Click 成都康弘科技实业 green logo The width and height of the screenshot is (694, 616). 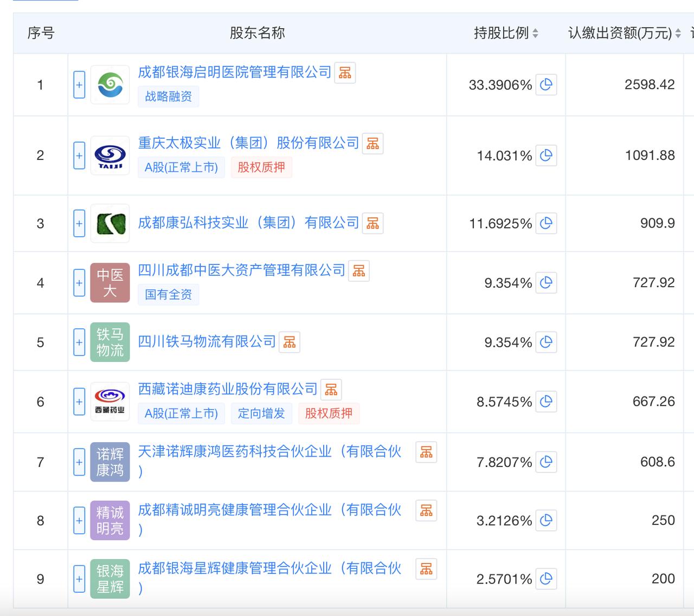pyautogui.click(x=110, y=223)
